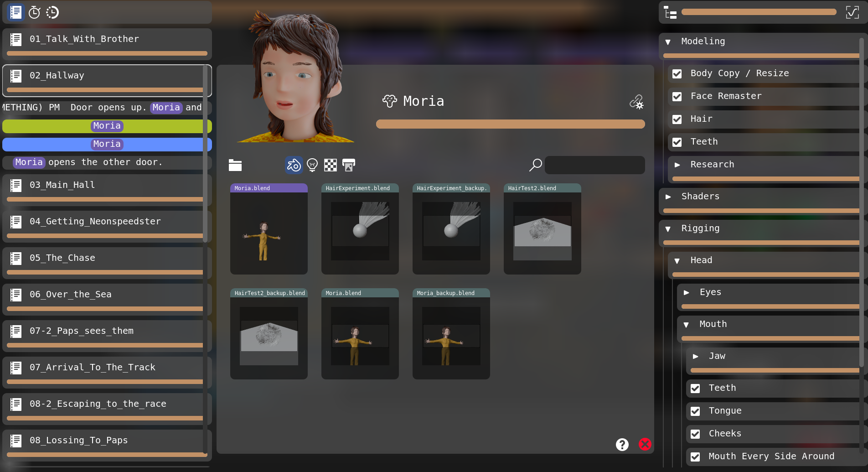Open the scenes list notebook icon
The height and width of the screenshot is (472, 868).
[15, 12]
